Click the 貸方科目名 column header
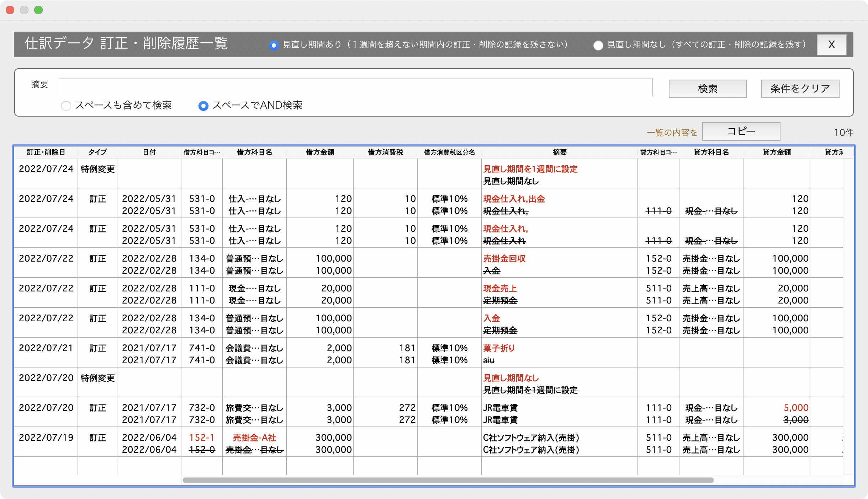Viewport: 868px width, 499px height. click(711, 152)
